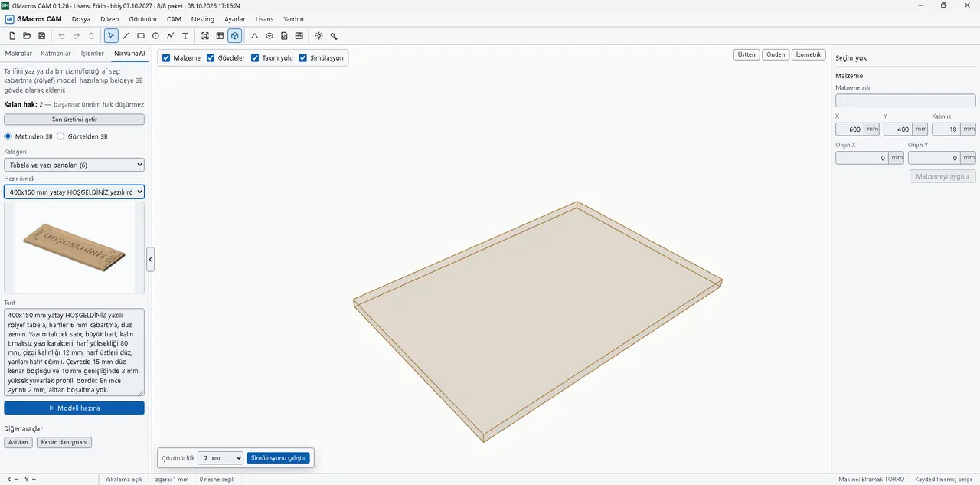Click the zoom-to-fit frame icon
The height and width of the screenshot is (485, 980).
pos(205,36)
